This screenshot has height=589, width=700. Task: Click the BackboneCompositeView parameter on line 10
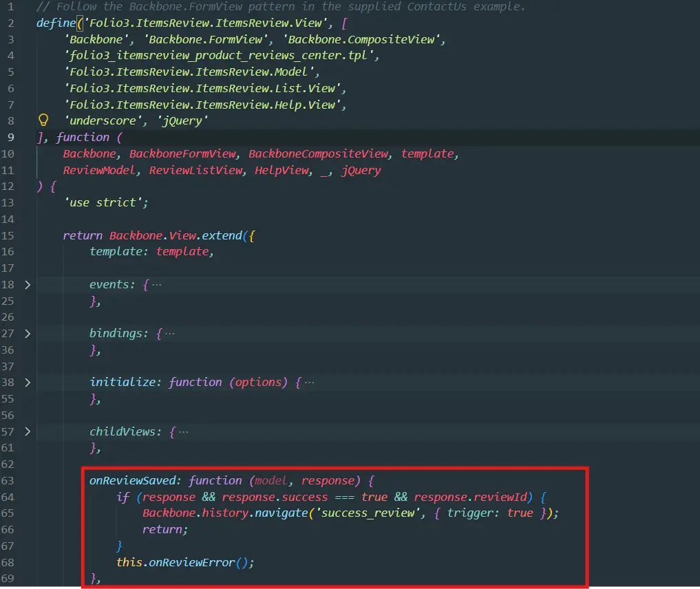(x=319, y=154)
